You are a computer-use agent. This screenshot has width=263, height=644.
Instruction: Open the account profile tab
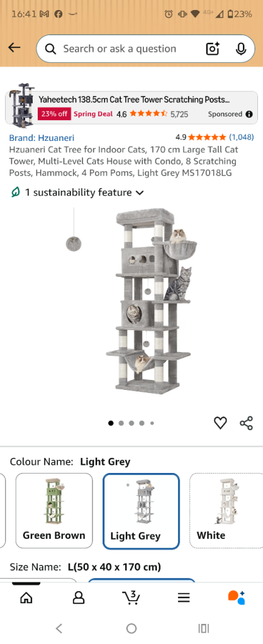[x=79, y=597]
